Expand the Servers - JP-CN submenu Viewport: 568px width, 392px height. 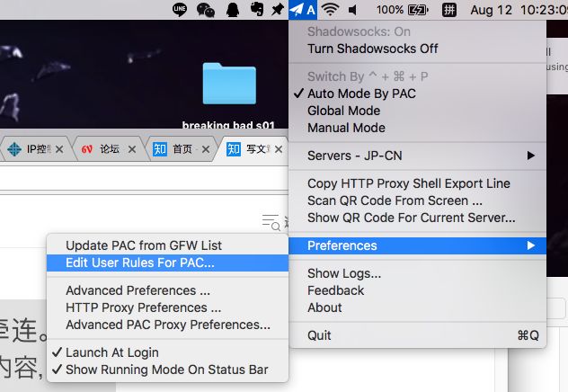click(x=417, y=156)
